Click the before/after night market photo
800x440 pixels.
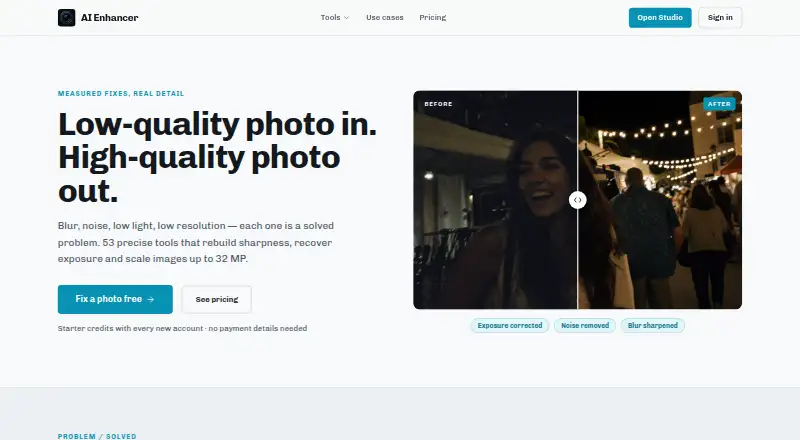pos(578,200)
